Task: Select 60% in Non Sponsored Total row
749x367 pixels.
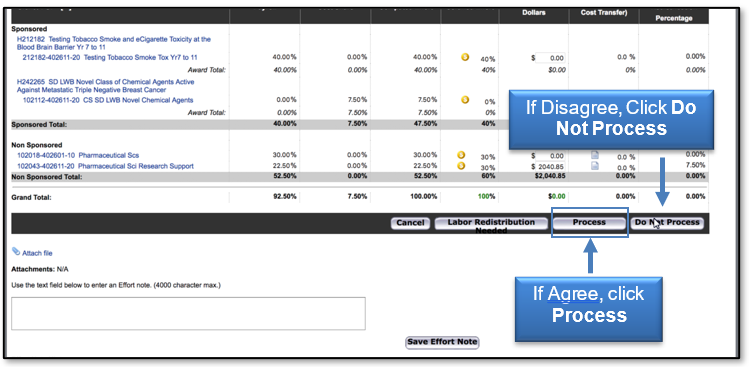Action: point(488,176)
